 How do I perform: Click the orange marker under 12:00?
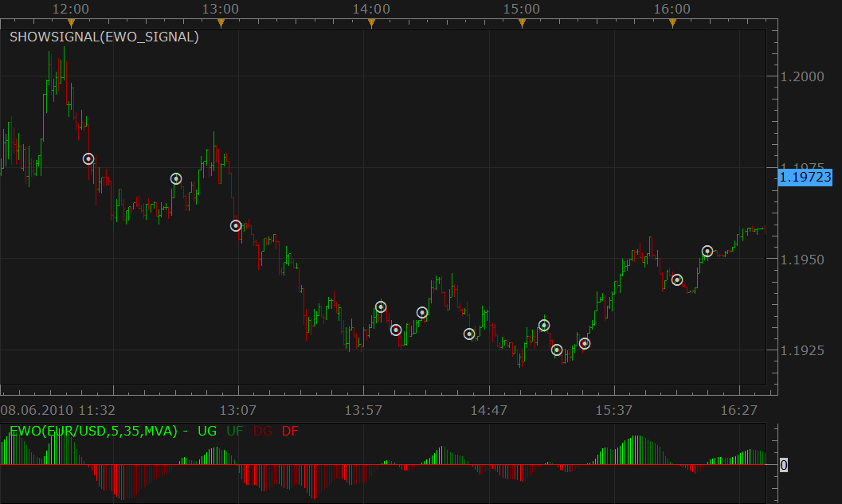71,23
